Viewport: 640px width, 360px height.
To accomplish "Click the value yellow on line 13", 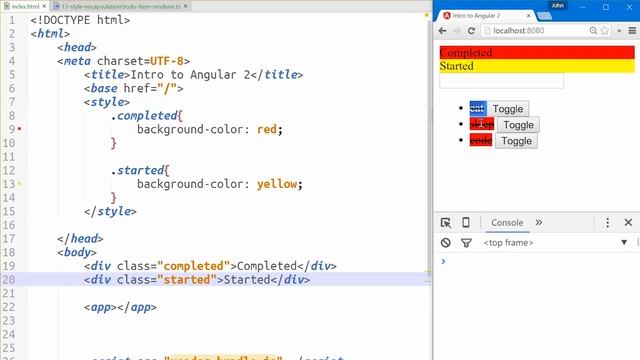I will tap(277, 184).
